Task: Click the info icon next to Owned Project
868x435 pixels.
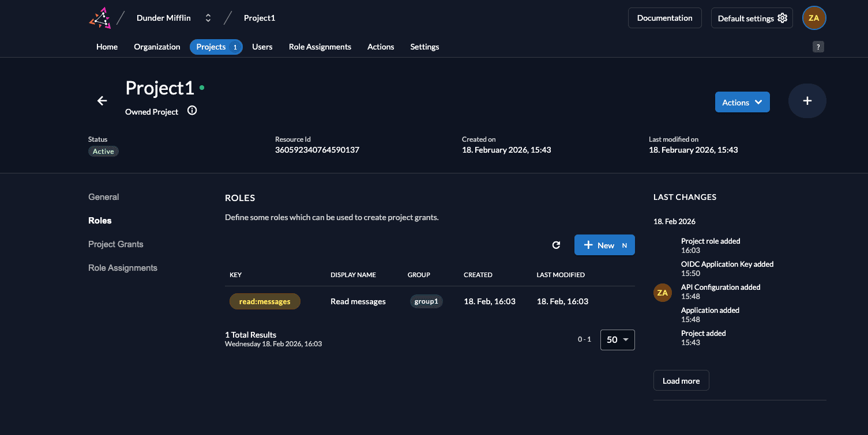Action: (x=192, y=111)
